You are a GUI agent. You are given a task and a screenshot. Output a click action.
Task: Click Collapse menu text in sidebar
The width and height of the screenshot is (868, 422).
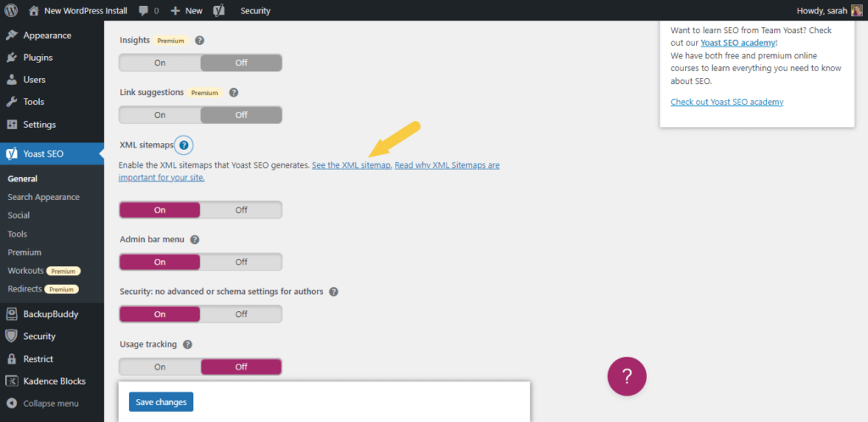coord(51,403)
